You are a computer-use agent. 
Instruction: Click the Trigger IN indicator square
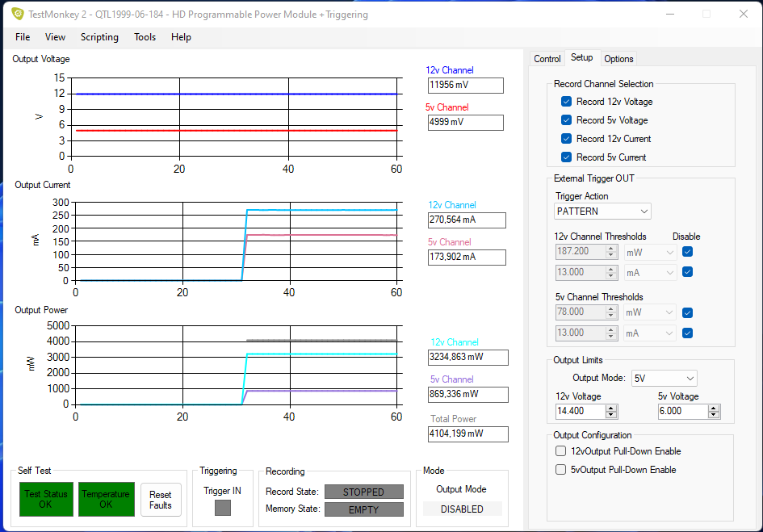click(222, 508)
